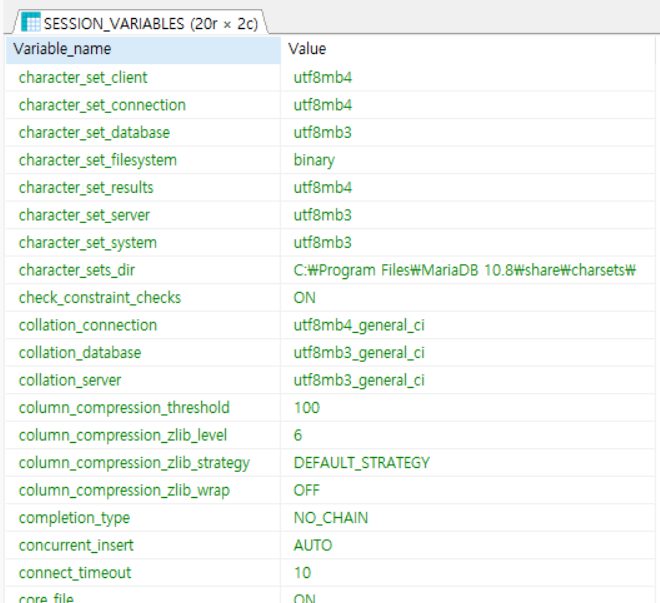Click the utf8mb3_general_ci value of collation_database
Screen dimensions: 660x603
pos(468,353)
